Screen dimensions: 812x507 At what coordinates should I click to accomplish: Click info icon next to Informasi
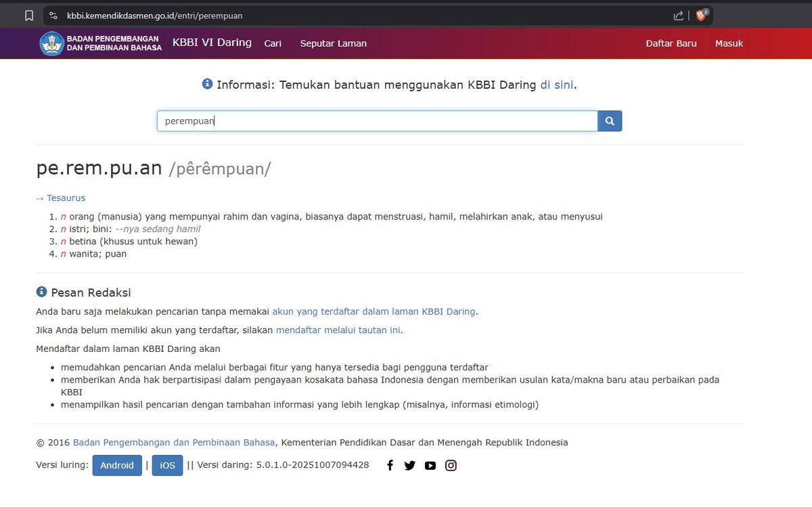tap(207, 84)
